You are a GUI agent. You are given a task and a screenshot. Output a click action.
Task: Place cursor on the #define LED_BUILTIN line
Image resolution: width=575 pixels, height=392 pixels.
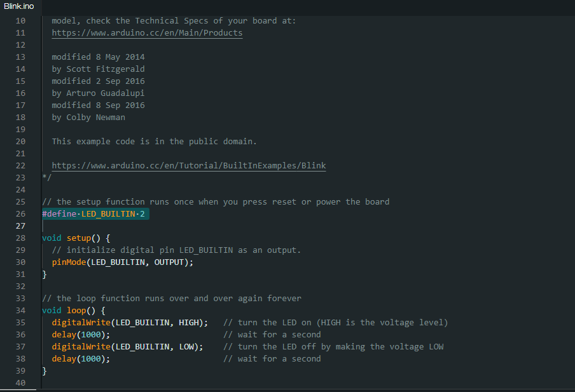[95, 213]
